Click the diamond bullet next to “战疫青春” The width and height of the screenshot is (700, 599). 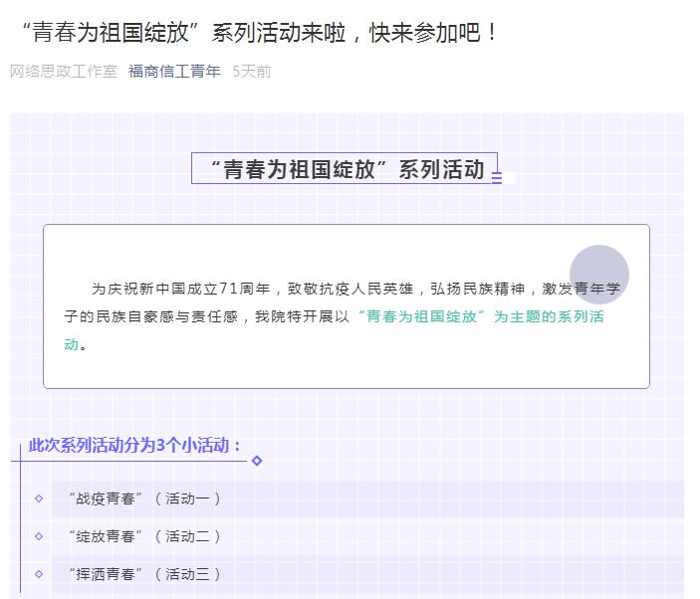39,499
